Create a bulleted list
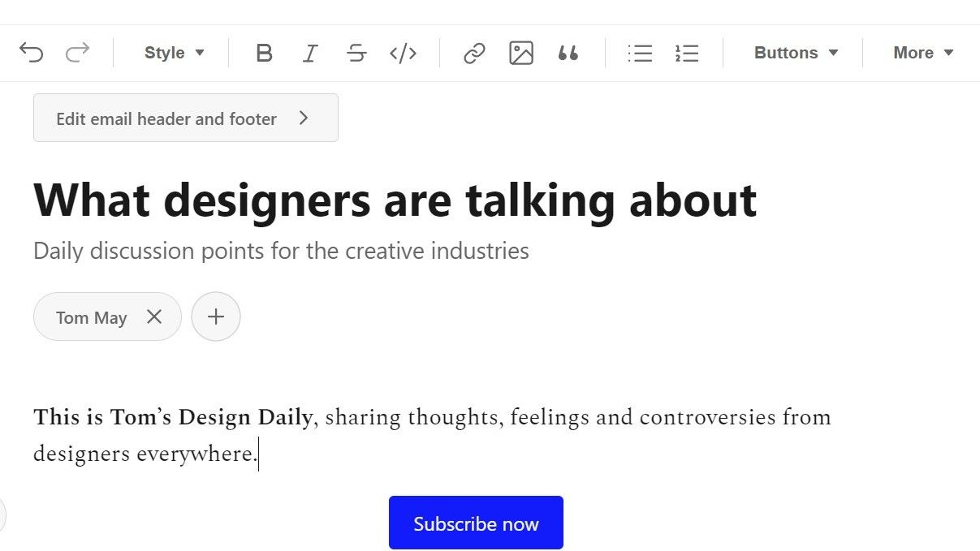 coord(640,54)
